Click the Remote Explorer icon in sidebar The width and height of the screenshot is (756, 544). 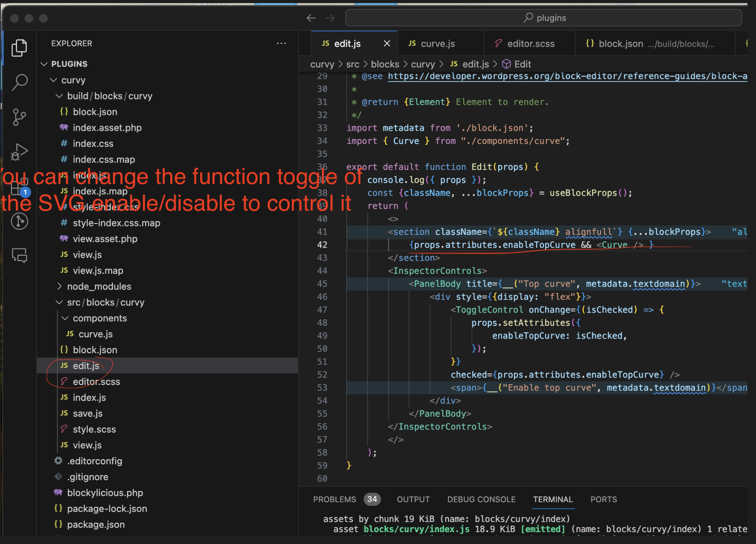point(19,221)
